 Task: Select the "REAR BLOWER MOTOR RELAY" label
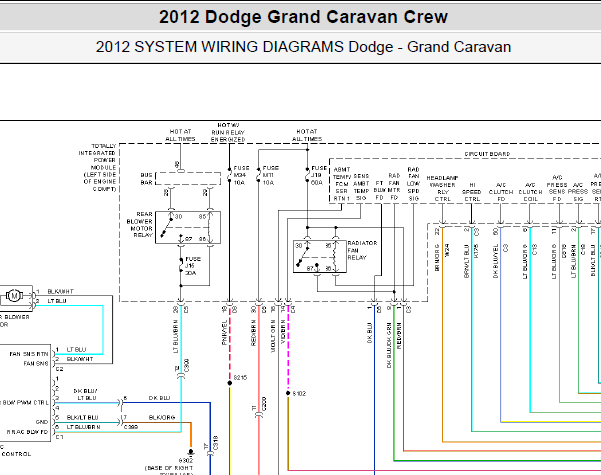140,225
